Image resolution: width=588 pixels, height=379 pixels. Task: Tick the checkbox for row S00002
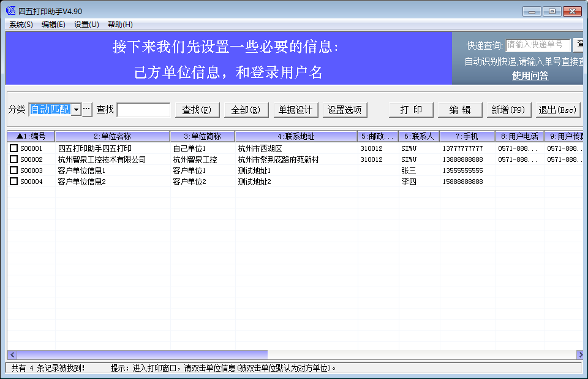coord(13,159)
